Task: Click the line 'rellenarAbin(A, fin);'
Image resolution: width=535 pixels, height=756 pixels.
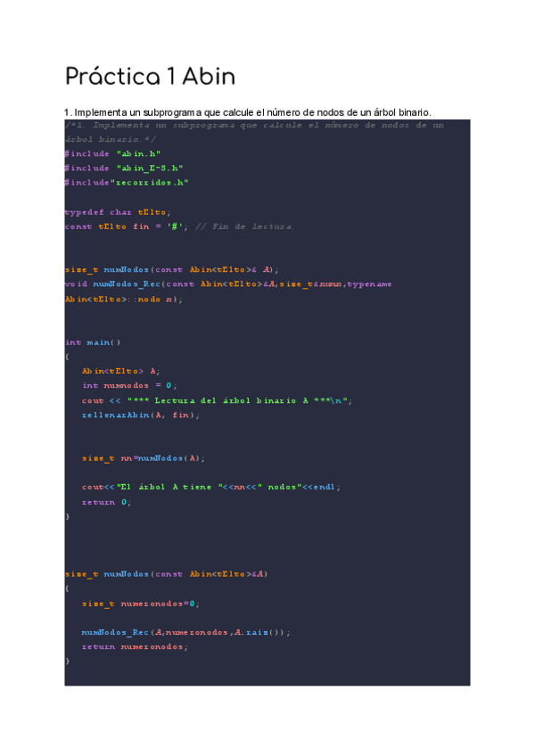Action: point(141,415)
